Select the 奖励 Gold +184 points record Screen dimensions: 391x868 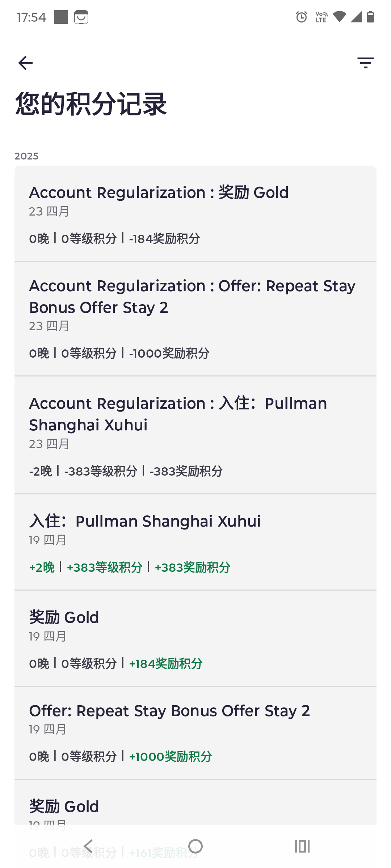click(195, 638)
